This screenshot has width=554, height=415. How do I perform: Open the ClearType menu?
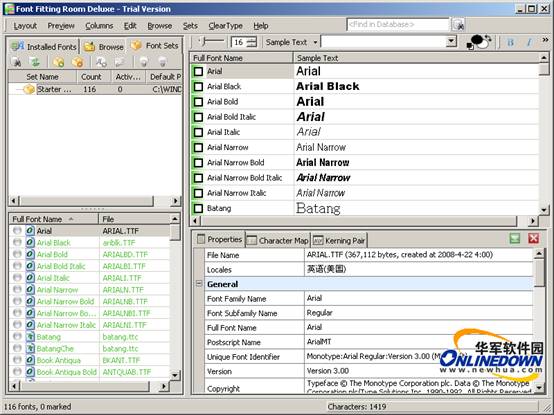(225, 26)
